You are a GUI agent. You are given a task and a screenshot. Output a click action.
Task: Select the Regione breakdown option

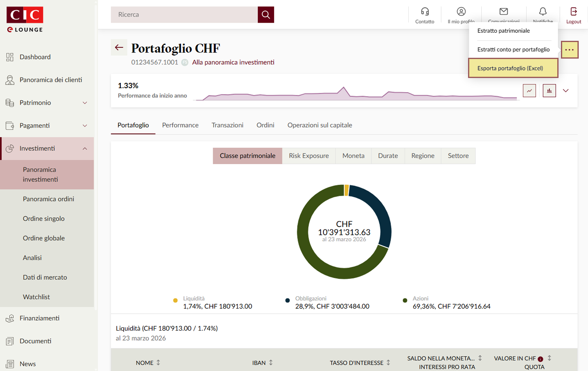point(422,156)
